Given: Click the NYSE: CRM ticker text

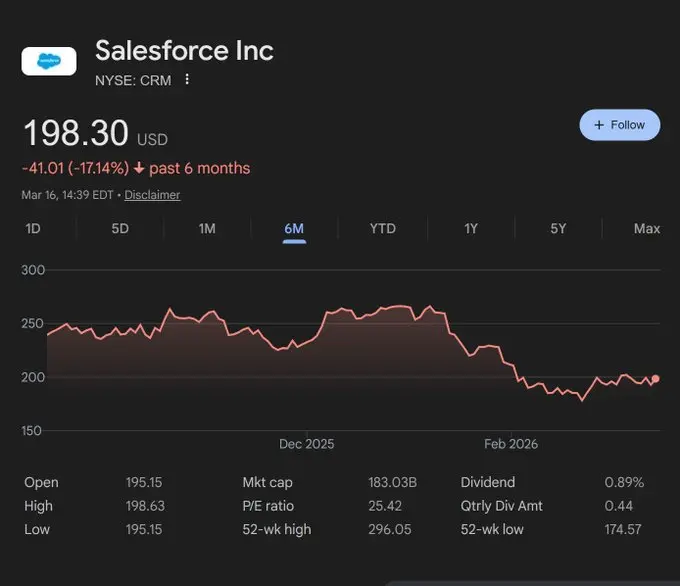Looking at the screenshot, I should click(133, 80).
